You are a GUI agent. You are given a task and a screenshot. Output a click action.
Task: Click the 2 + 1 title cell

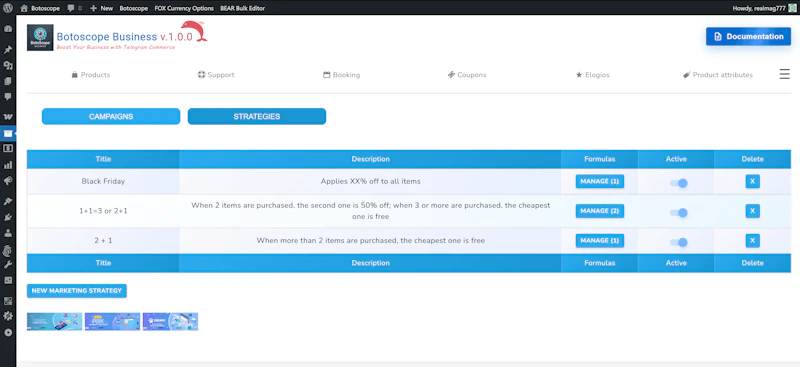pyautogui.click(x=103, y=240)
